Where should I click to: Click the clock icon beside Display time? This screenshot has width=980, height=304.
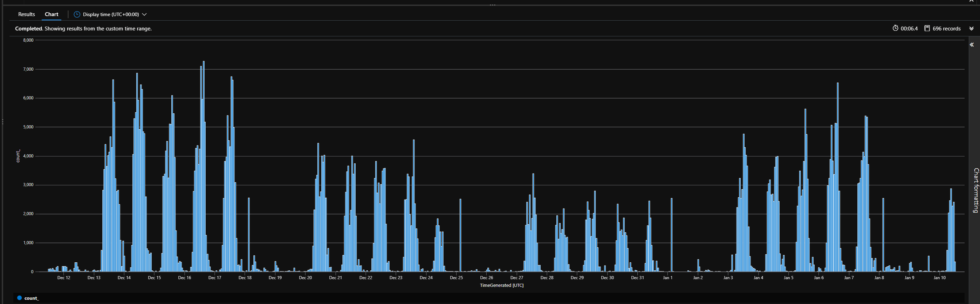click(x=77, y=14)
